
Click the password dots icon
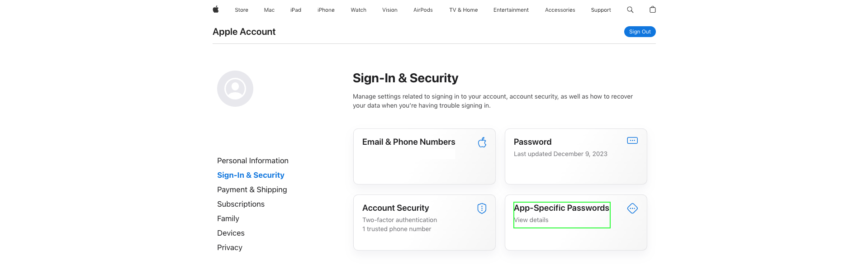tap(632, 141)
